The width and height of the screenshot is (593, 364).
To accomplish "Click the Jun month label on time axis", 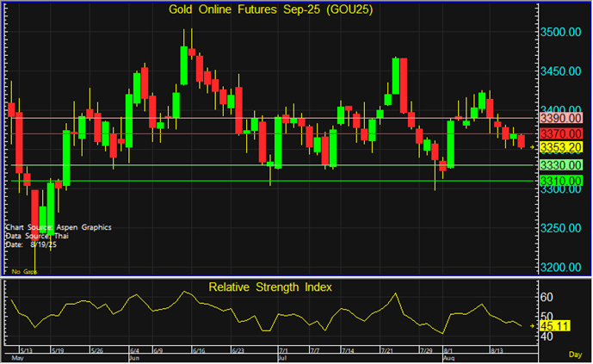I will (x=133, y=358).
